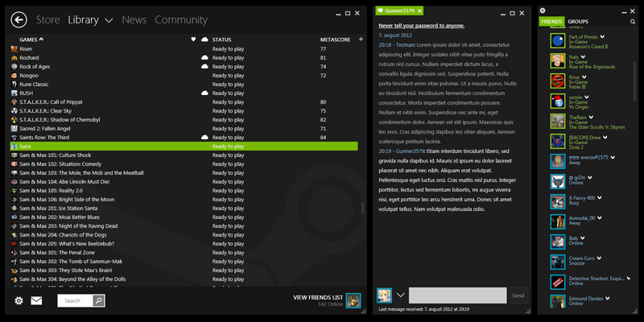This screenshot has width=644, height=322.
Task: Open the friends panel gear icon
Action: click(543, 10)
